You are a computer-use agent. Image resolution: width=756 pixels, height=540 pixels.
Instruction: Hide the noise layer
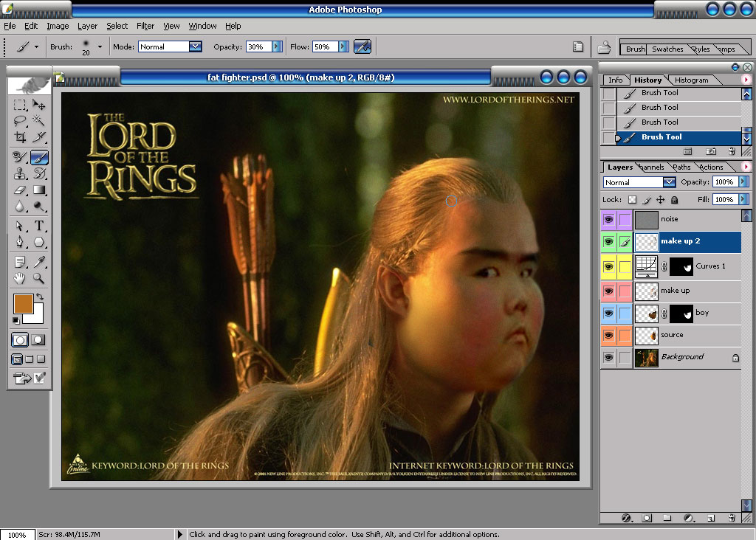(608, 220)
